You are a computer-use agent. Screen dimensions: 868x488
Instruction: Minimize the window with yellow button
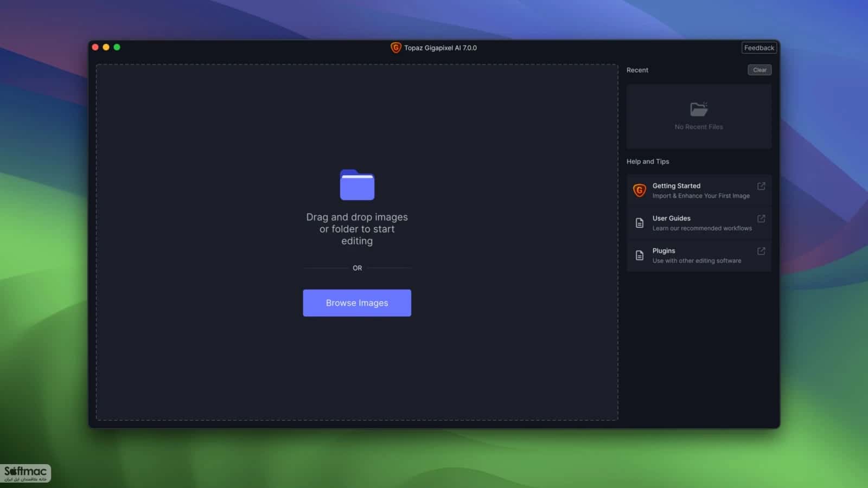point(106,47)
